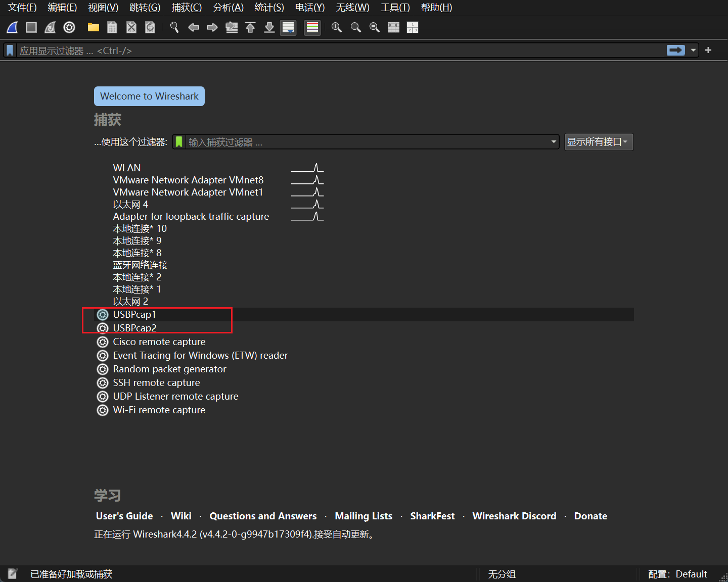Open capture options gear icon in toolbar

69,27
